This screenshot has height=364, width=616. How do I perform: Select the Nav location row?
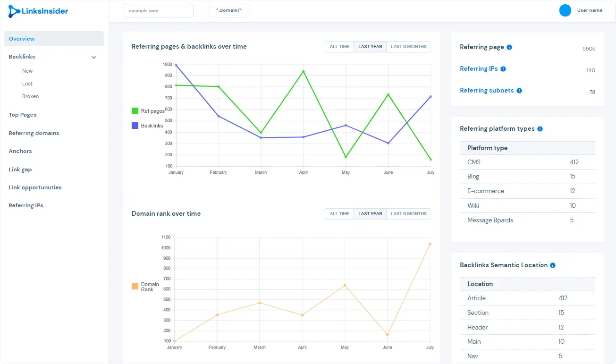point(527,356)
